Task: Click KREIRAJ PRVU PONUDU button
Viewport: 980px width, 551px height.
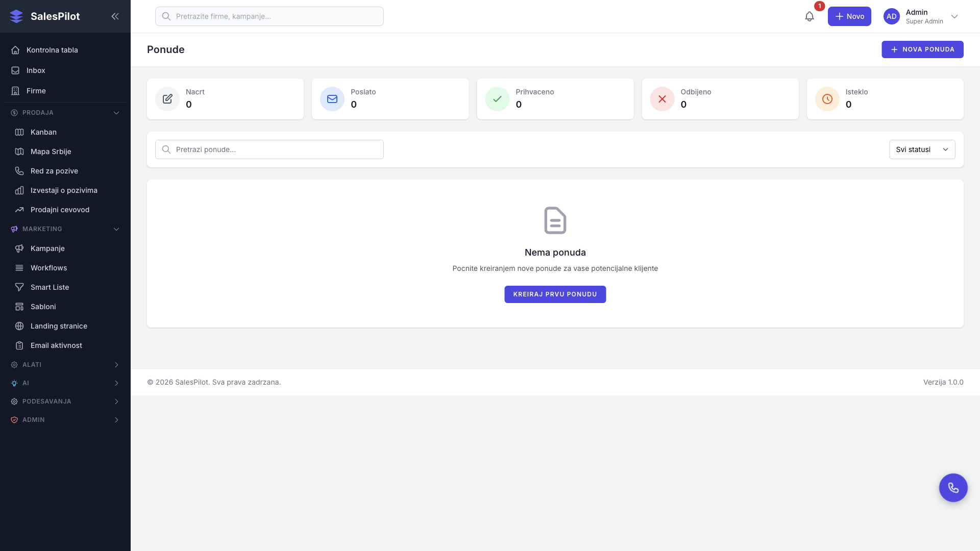Action: [555, 294]
